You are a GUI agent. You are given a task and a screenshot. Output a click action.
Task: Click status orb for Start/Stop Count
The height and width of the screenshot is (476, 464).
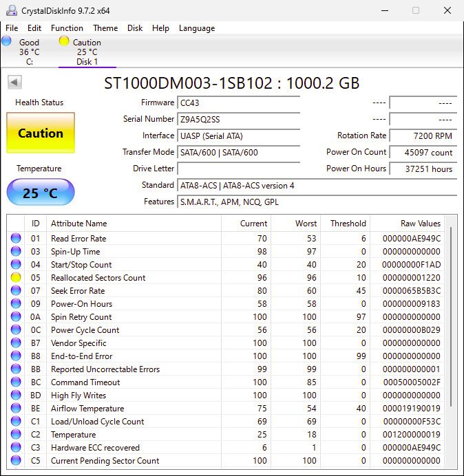click(x=16, y=264)
